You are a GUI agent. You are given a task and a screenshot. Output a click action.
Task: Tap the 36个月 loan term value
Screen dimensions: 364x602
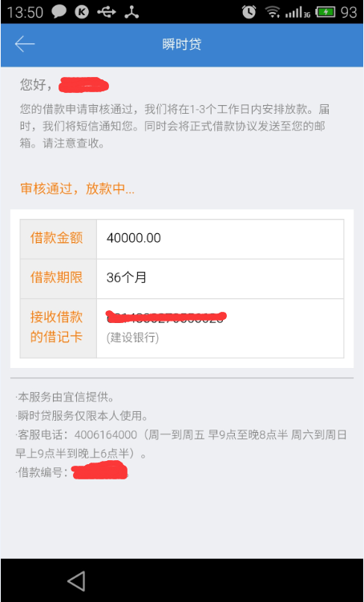coord(127,277)
